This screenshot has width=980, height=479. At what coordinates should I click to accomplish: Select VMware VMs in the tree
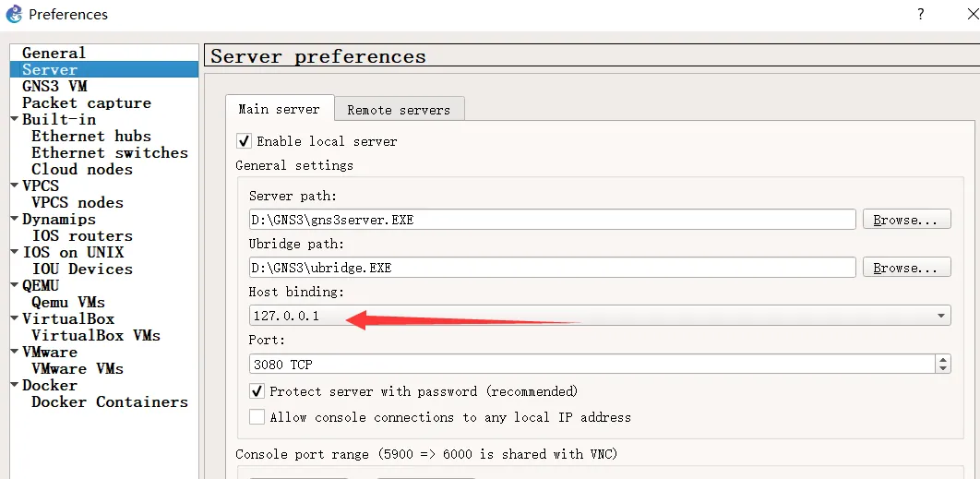click(x=78, y=368)
